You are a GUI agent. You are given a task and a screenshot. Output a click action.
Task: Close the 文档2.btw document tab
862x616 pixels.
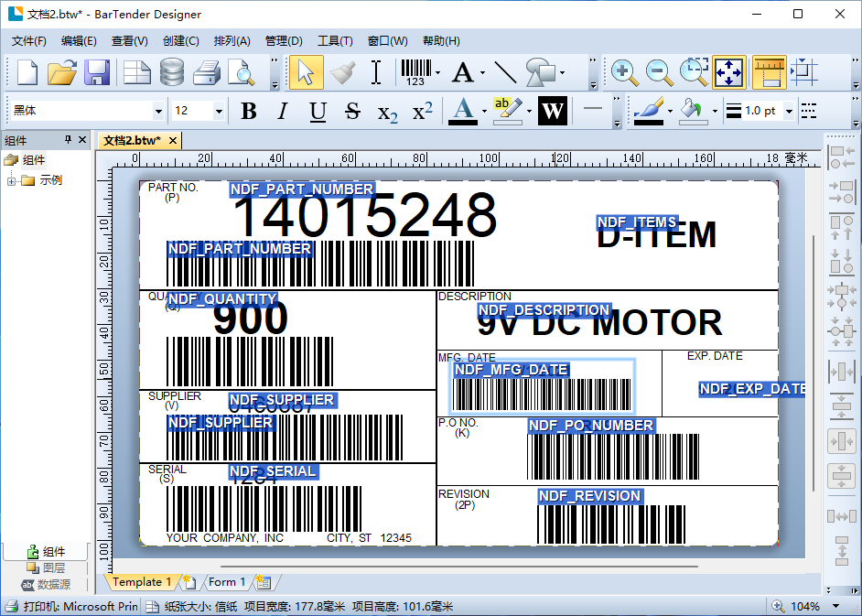[173, 141]
